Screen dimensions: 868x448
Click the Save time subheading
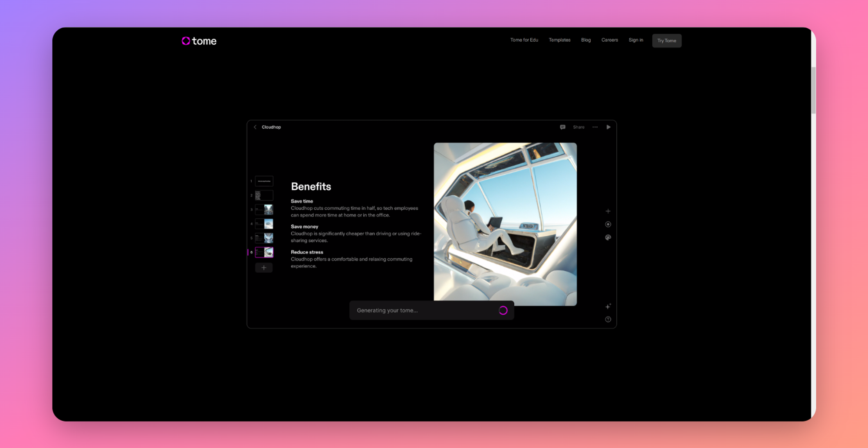pos(302,201)
